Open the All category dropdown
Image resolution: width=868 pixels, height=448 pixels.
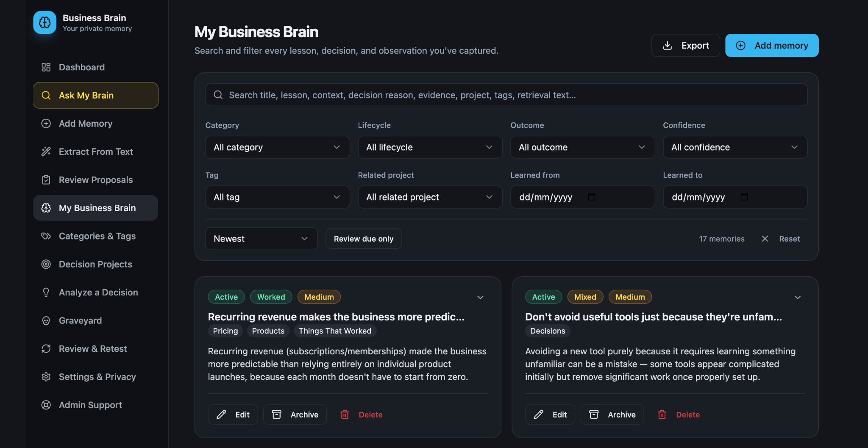[x=278, y=147]
